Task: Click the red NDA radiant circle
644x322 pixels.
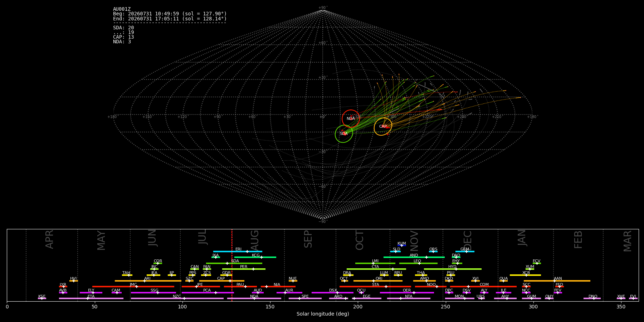Action: pyautogui.click(x=351, y=118)
